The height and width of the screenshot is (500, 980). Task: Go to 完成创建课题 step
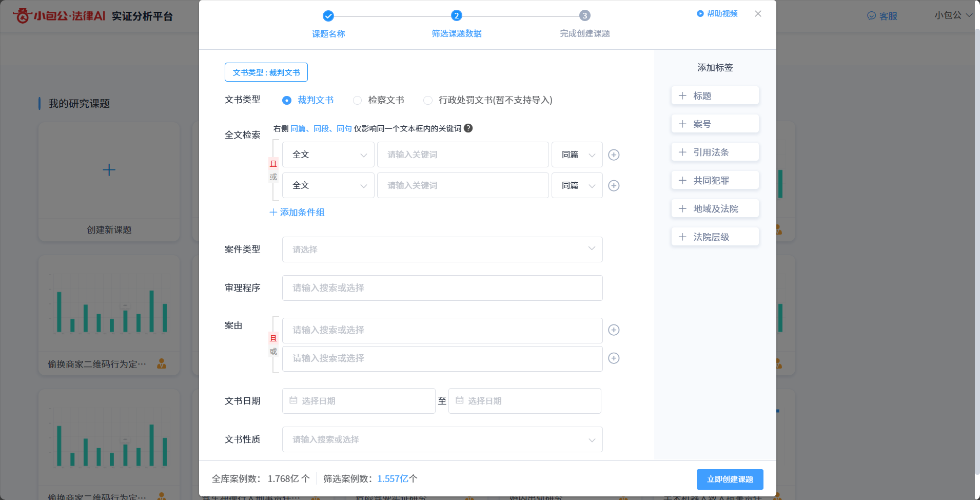[x=584, y=16]
